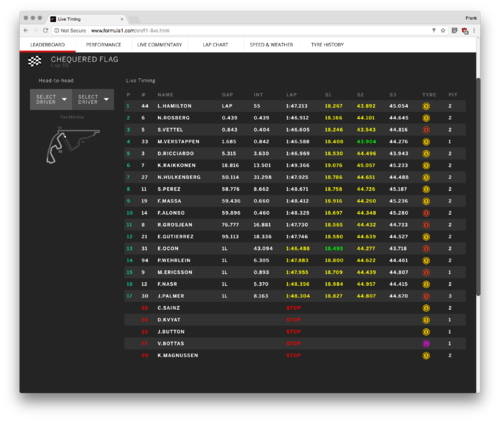
Task: Click N.Rosberg's yellow tyre icon
Action: pyautogui.click(x=426, y=118)
